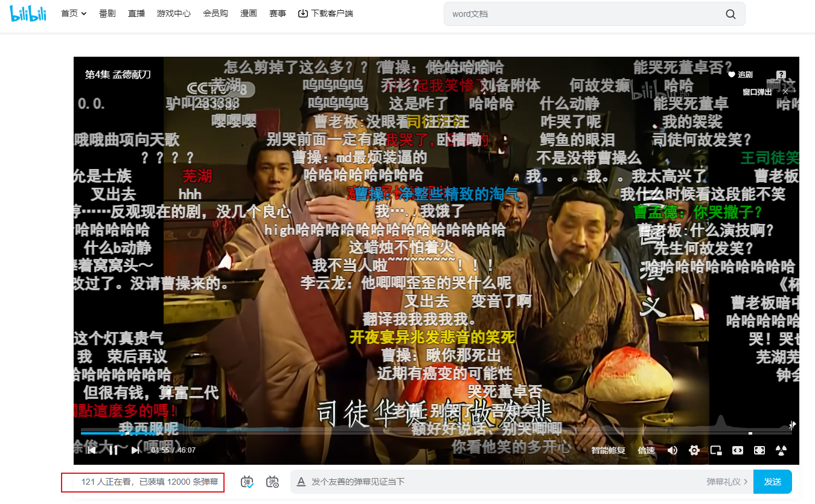The height and width of the screenshot is (504, 815).
Task: Click 追剧 heart button in player
Action: [x=740, y=74]
